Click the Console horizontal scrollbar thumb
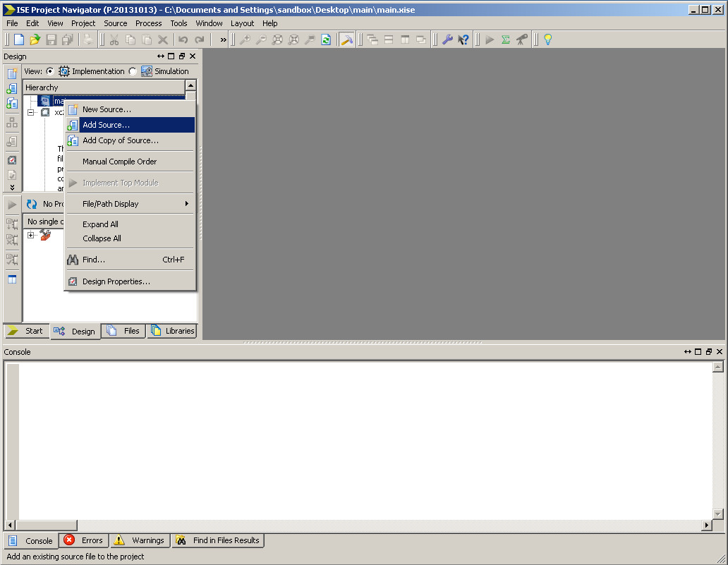This screenshot has width=728, height=565. pos(47,525)
